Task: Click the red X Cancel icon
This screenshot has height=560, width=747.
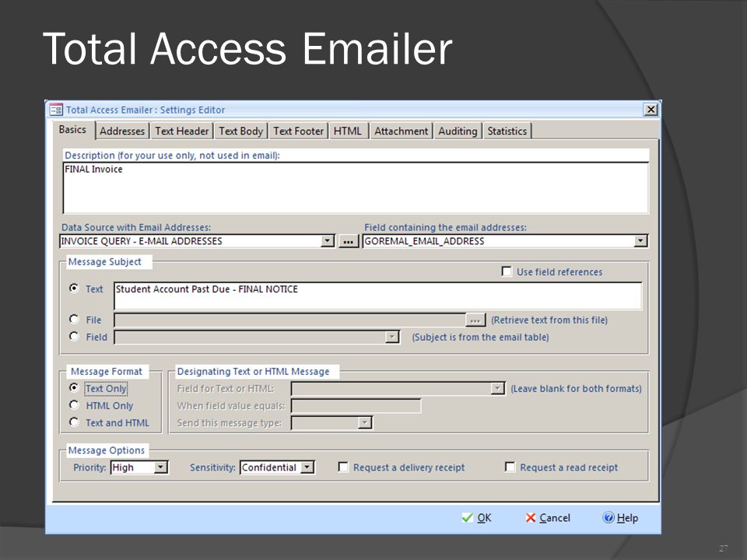Action: (x=530, y=518)
